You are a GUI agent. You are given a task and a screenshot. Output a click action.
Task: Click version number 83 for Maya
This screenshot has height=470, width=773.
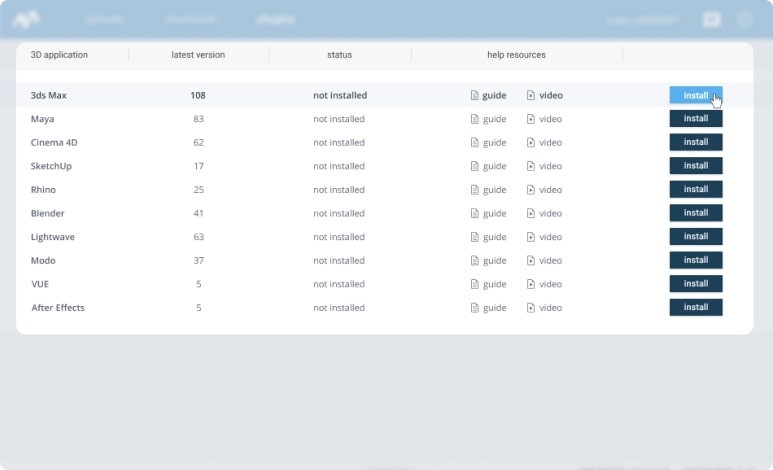pyautogui.click(x=199, y=119)
